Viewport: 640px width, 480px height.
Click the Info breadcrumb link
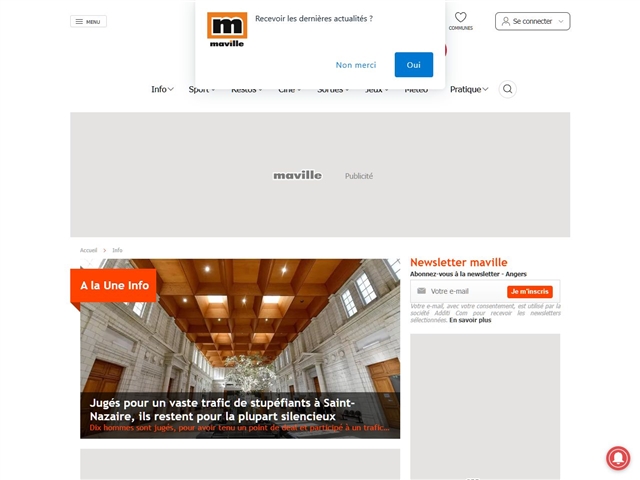tap(117, 250)
